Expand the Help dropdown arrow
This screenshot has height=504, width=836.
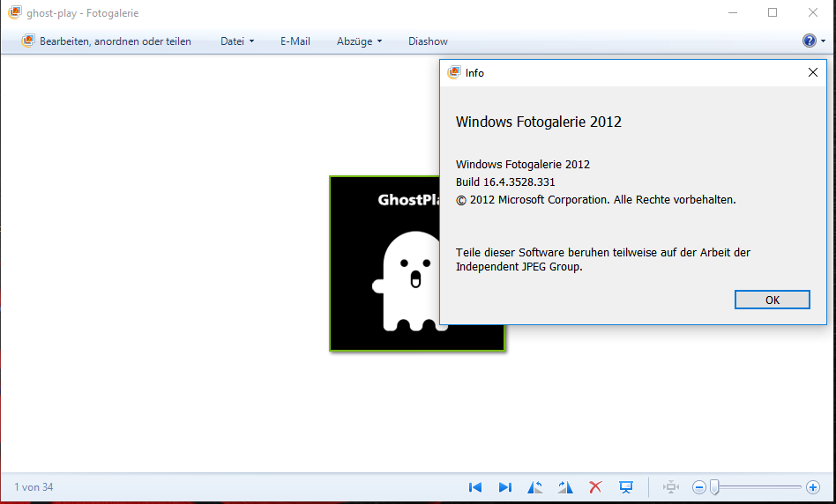click(x=823, y=41)
